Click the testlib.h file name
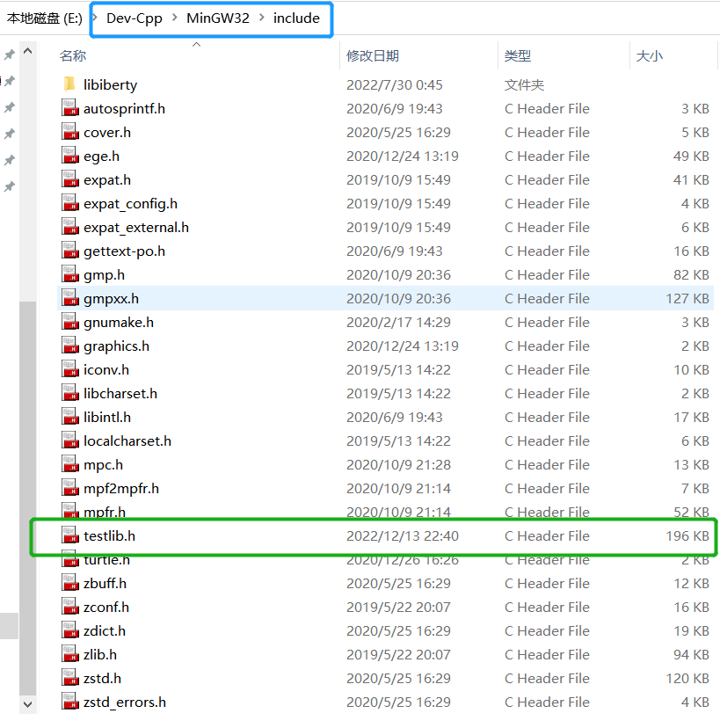 (x=109, y=535)
